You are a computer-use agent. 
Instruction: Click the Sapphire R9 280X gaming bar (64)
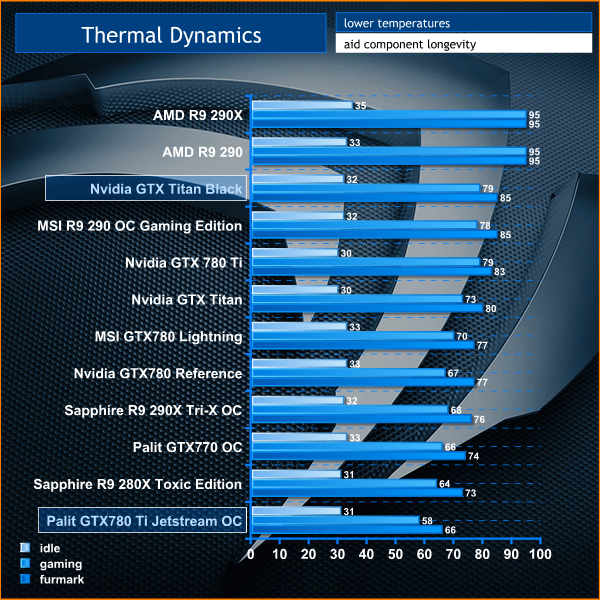(x=344, y=484)
